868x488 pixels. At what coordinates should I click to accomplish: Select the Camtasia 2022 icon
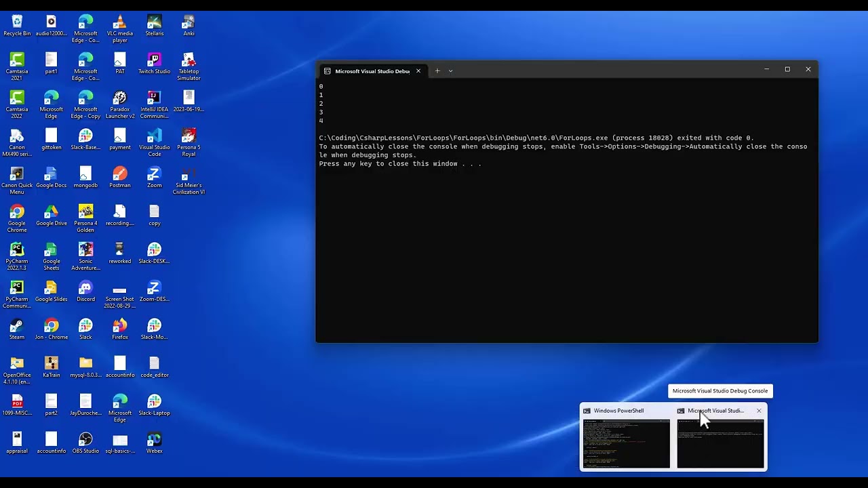[17, 105]
